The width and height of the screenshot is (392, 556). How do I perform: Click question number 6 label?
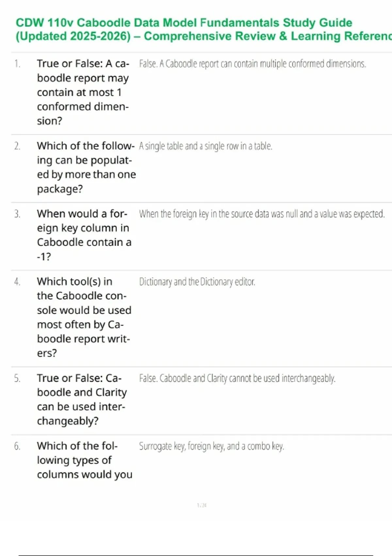click(x=17, y=446)
